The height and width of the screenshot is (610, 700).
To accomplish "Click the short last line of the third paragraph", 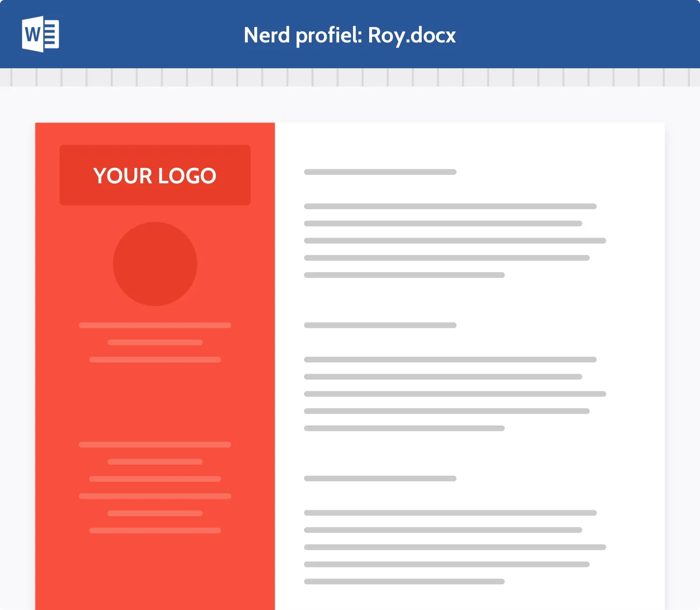I will 404,582.
